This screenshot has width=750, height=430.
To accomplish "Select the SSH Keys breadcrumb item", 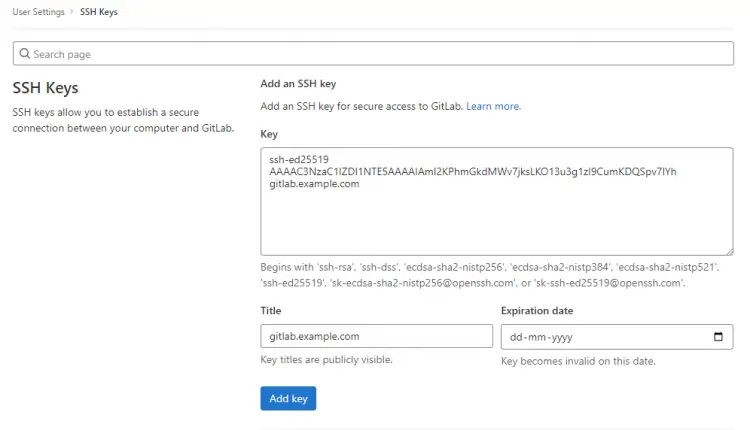I will coord(98,12).
